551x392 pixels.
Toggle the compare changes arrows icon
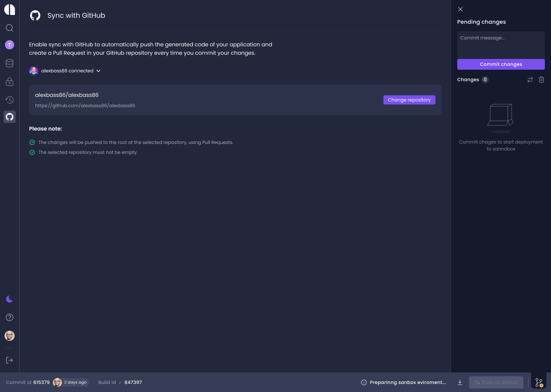(530, 79)
